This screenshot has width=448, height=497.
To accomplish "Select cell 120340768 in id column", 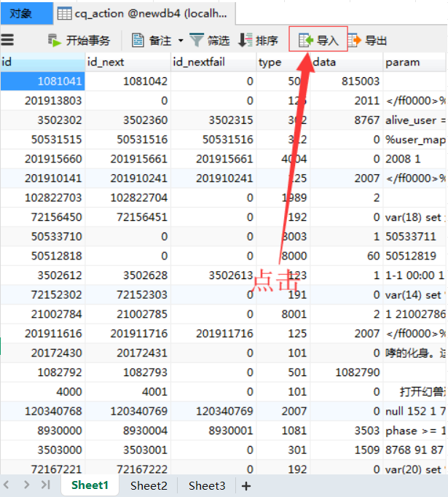I will point(43,411).
